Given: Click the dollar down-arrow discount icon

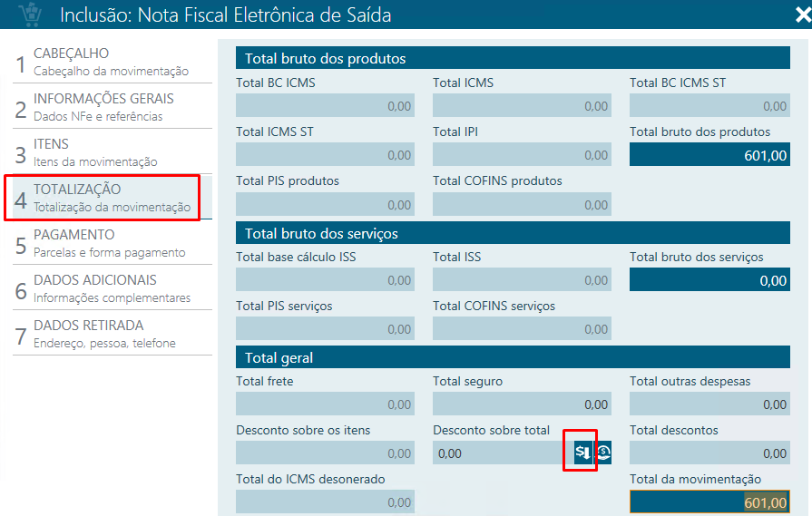Looking at the screenshot, I should click(582, 453).
